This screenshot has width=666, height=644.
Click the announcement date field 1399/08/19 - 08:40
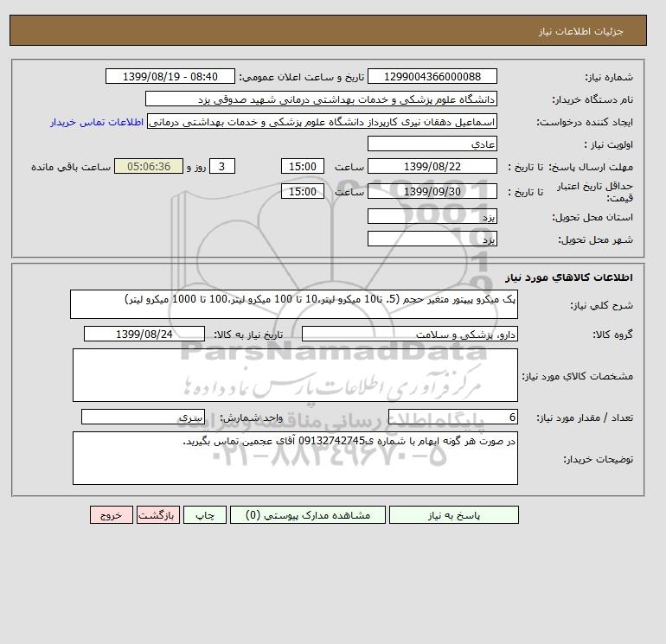click(x=170, y=76)
